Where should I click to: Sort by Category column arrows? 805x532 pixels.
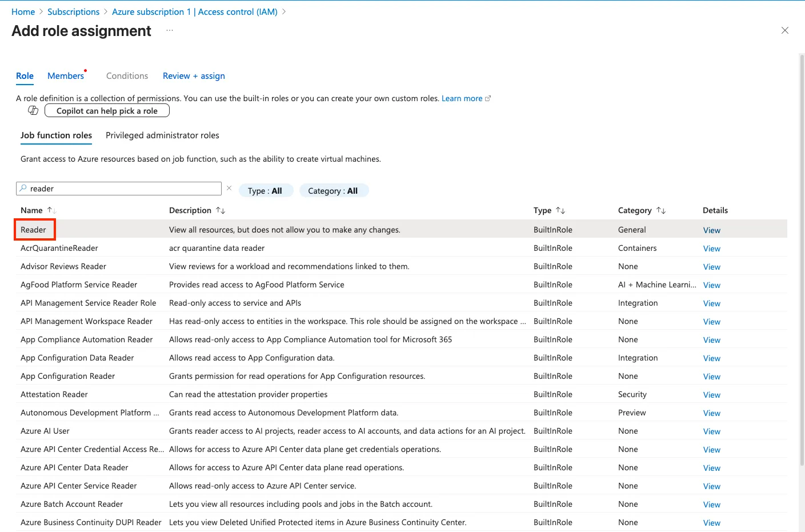click(661, 210)
